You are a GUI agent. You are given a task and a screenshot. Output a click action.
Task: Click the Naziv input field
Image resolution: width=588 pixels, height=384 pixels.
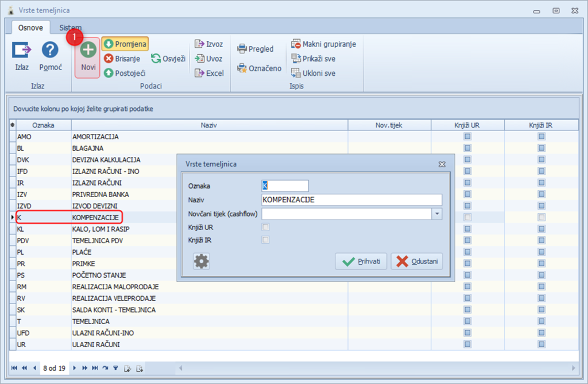click(351, 199)
